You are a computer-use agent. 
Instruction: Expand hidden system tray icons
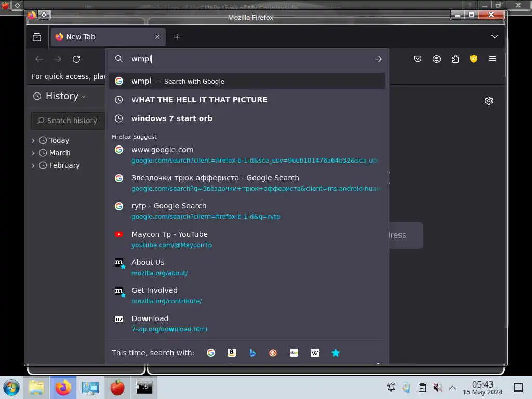click(453, 387)
